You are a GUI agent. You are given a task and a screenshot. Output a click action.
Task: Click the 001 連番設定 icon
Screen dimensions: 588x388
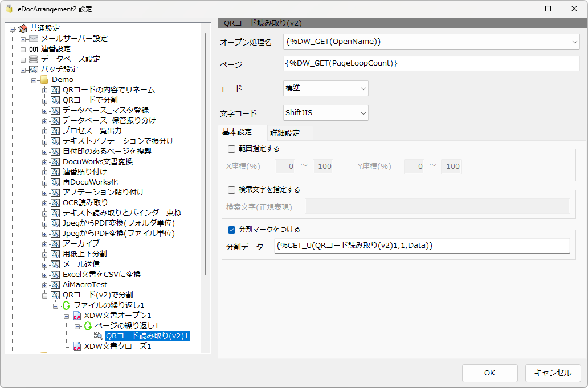[34, 49]
